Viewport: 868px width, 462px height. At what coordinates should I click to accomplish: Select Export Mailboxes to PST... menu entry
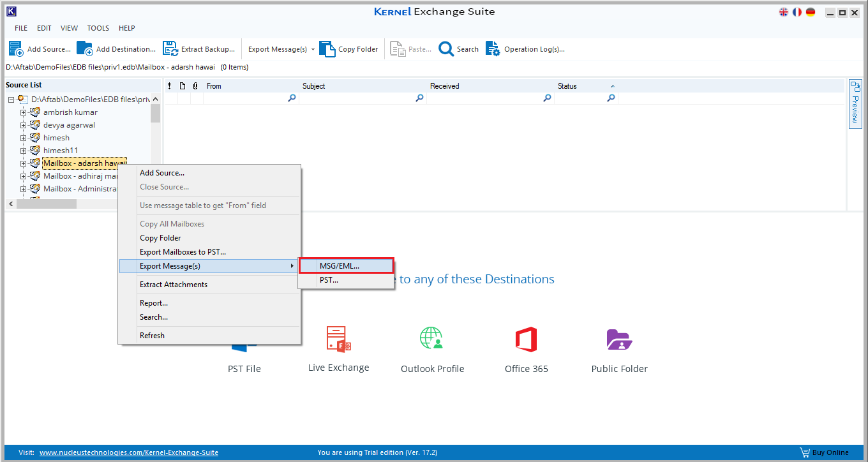coord(209,252)
